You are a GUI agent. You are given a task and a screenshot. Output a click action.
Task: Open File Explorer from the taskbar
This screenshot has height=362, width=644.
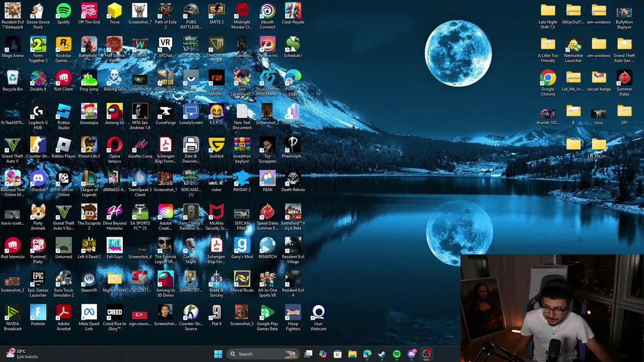point(352,354)
